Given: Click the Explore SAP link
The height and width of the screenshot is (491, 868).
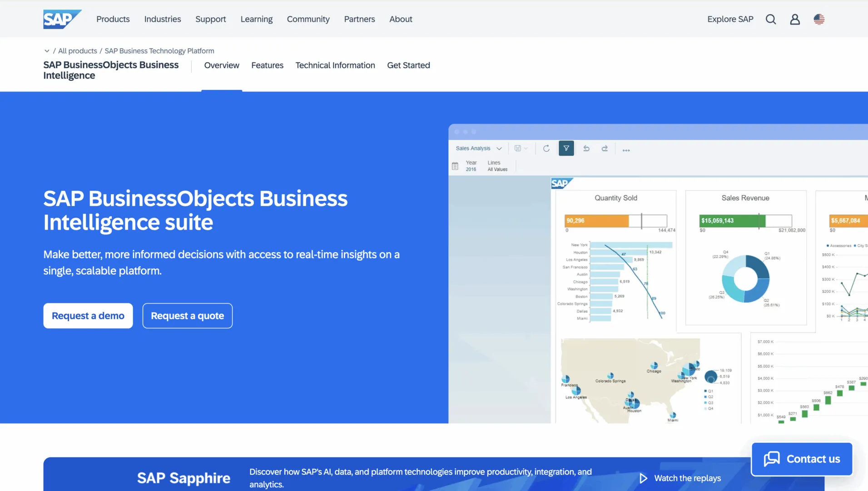Looking at the screenshot, I should [730, 19].
